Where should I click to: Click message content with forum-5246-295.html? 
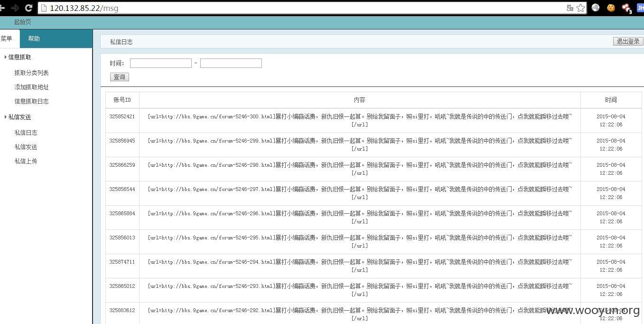360,242
